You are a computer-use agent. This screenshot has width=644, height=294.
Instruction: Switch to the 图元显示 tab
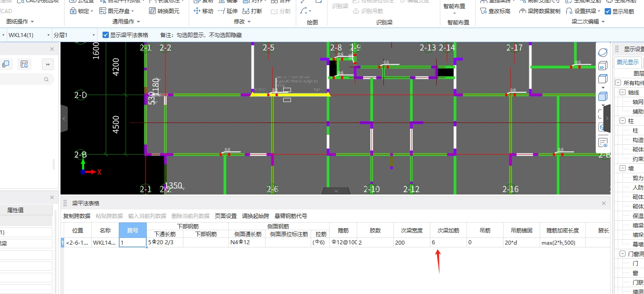[x=628, y=62]
